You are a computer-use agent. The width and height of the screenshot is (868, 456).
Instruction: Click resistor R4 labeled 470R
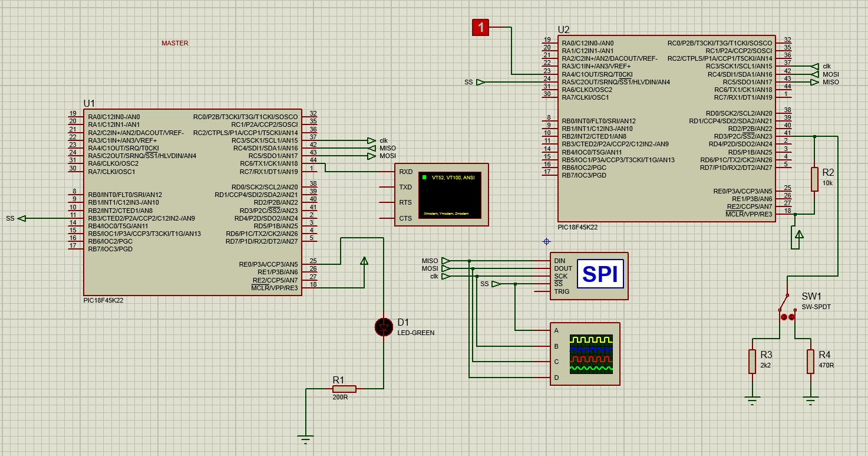[x=811, y=361]
